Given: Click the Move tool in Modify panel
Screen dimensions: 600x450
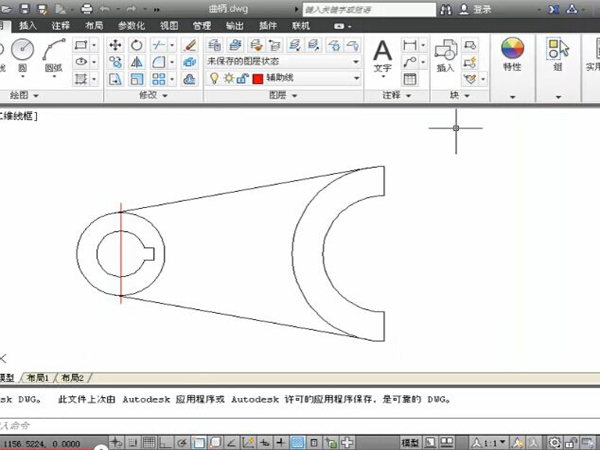Looking at the screenshot, I should 114,45.
